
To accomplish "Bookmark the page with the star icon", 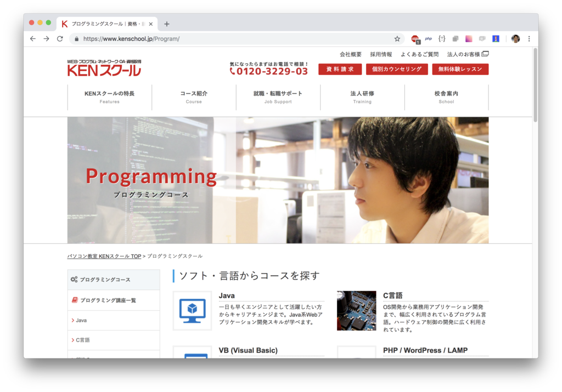I will 397,38.
